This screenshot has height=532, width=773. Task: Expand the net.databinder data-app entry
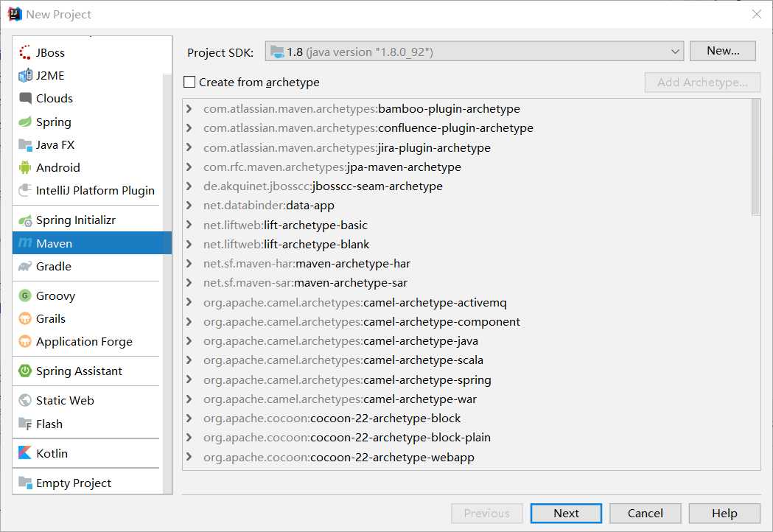pyautogui.click(x=189, y=205)
